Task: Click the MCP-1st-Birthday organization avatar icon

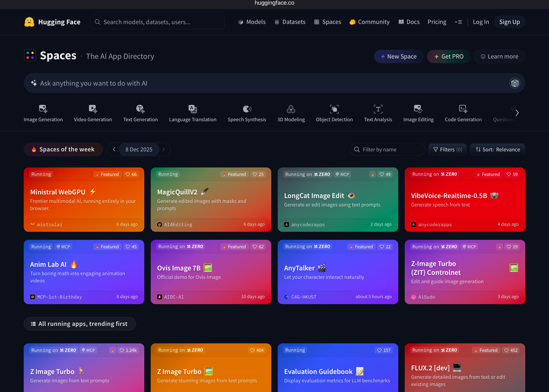Action: 33,297
